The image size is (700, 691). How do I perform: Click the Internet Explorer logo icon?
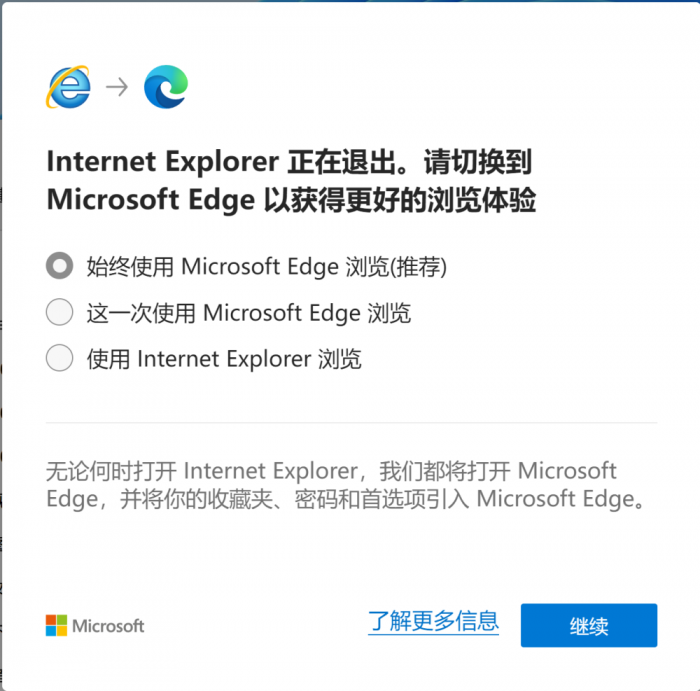click(x=67, y=87)
